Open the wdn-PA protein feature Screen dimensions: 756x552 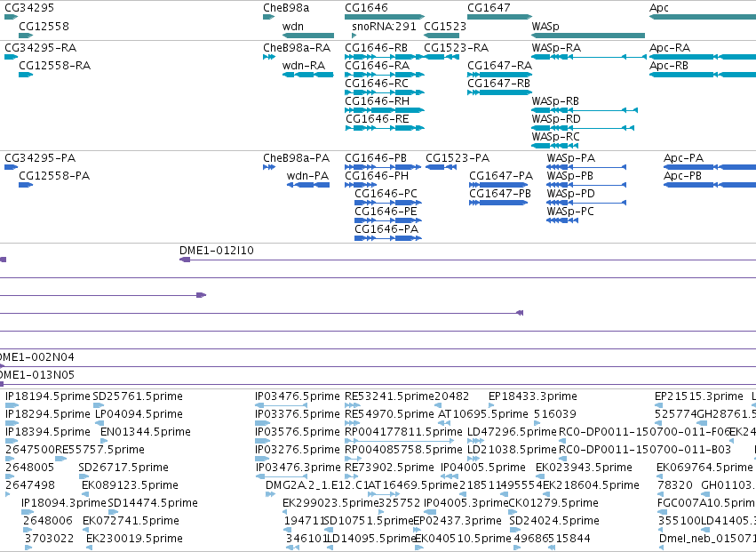tap(308, 185)
